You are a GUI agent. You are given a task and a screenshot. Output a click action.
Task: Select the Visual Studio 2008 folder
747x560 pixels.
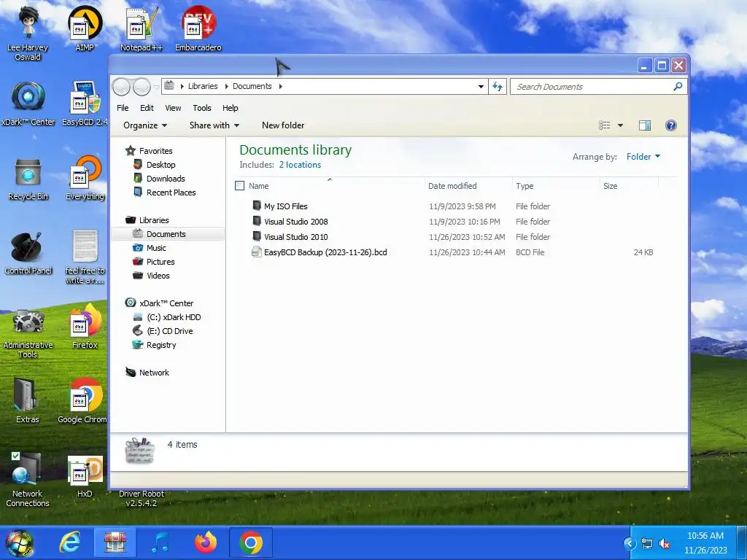296,222
